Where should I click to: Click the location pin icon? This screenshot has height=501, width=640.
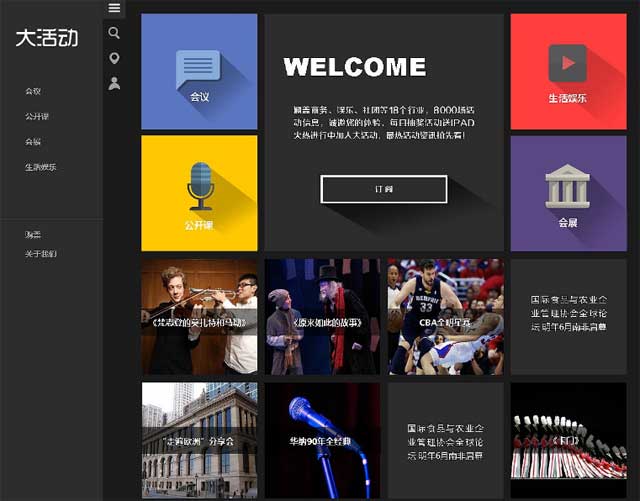click(x=114, y=58)
